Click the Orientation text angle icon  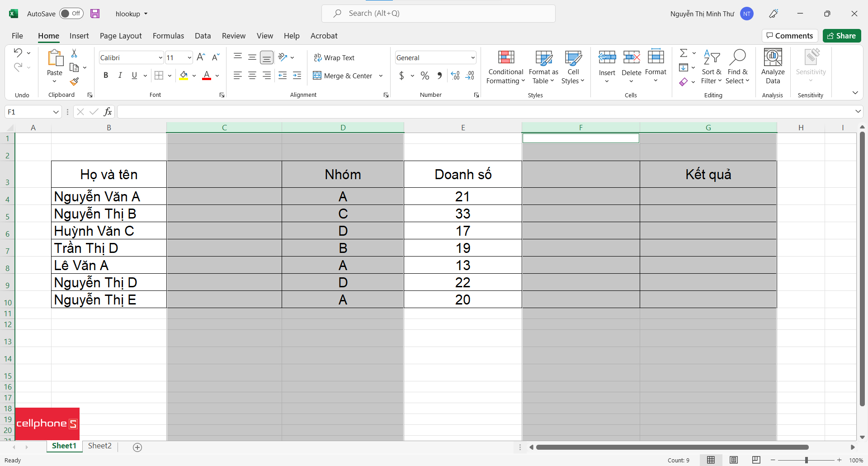(x=283, y=57)
